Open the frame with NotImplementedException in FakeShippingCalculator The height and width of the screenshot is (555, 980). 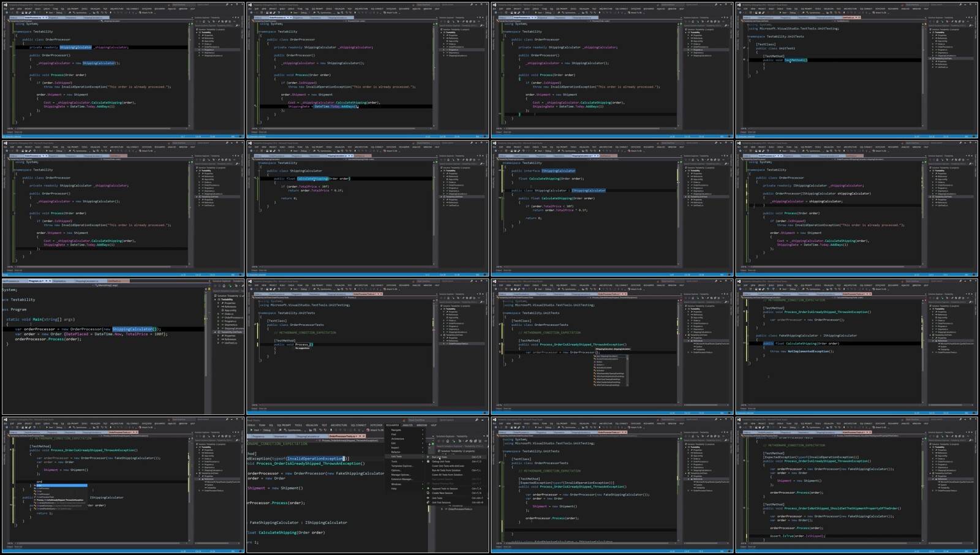pyautogui.click(x=856, y=347)
